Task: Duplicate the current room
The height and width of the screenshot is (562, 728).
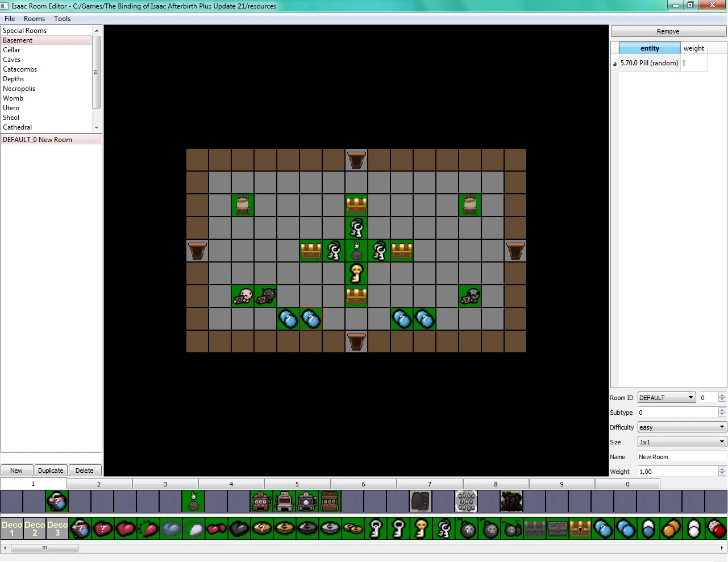Action: (x=51, y=470)
